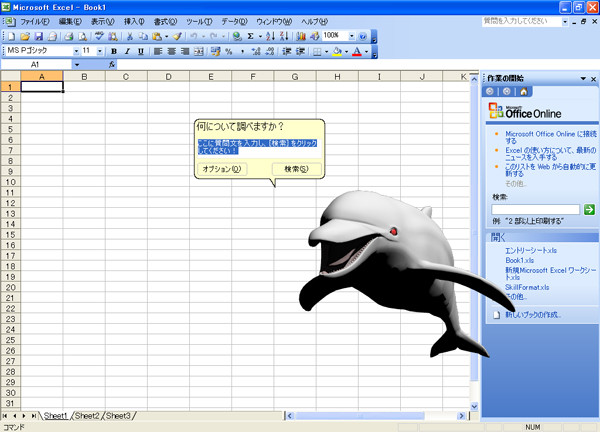Switch to the Sheet3 tab
This screenshot has width=600, height=432.
click(118, 416)
